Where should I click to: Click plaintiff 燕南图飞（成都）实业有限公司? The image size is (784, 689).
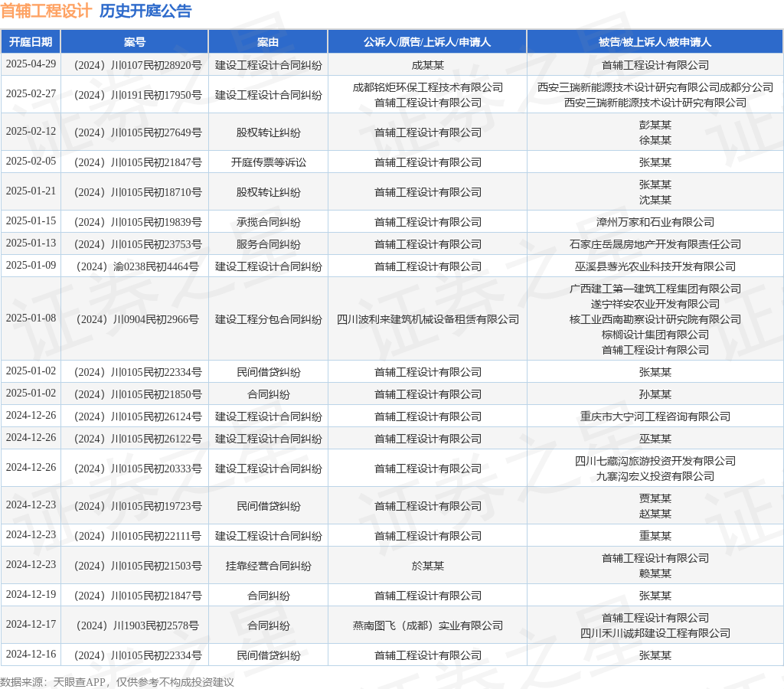click(427, 625)
